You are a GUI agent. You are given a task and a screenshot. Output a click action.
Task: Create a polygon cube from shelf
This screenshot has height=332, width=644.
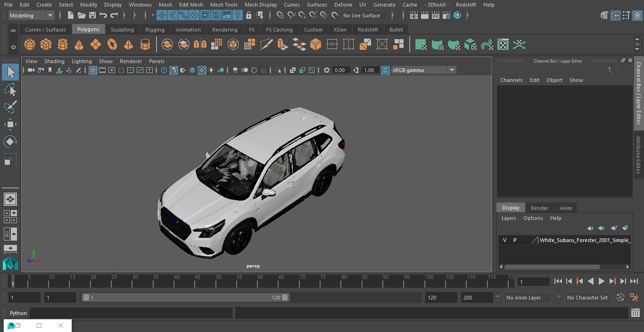coord(46,45)
